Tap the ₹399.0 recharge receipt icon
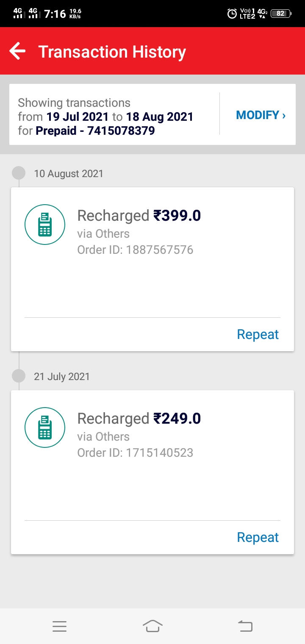Screen dimensions: 305x644 [45, 225]
